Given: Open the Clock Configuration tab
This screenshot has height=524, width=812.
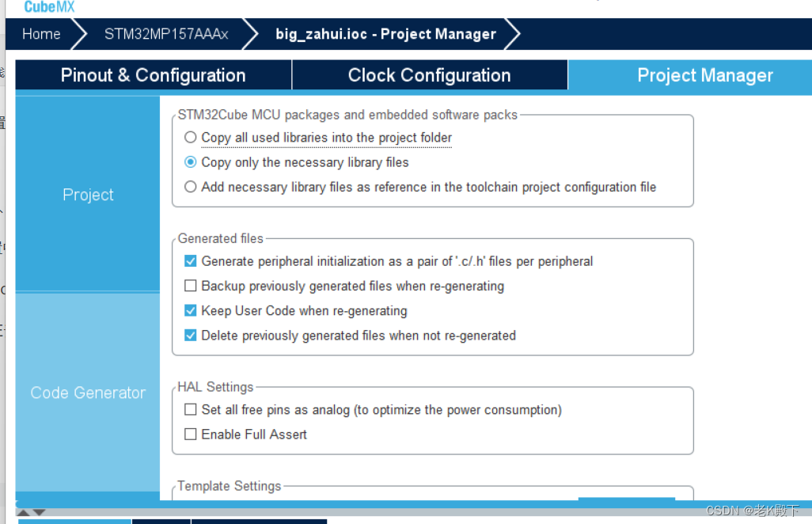Looking at the screenshot, I should [x=429, y=75].
